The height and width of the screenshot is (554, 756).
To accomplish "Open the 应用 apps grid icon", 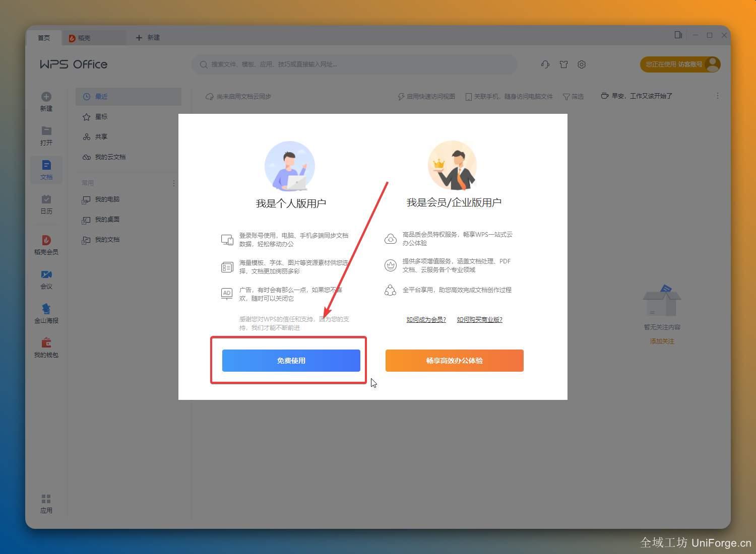I will [46, 499].
